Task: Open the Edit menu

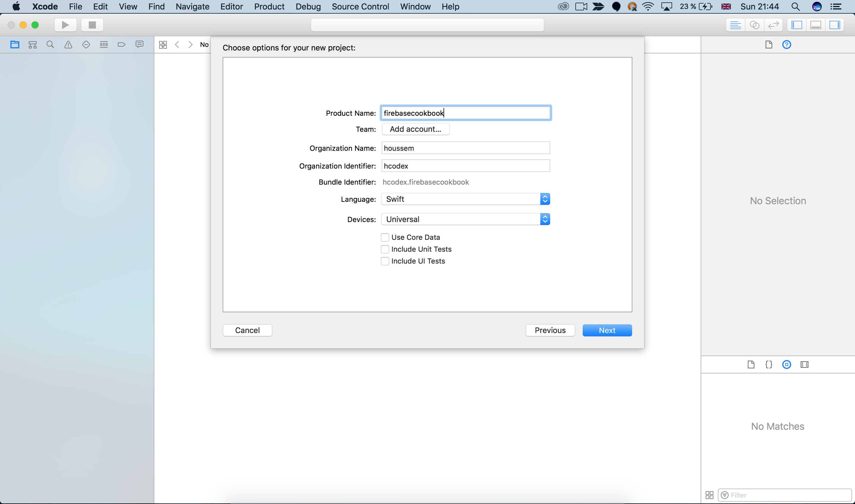Action: (101, 7)
